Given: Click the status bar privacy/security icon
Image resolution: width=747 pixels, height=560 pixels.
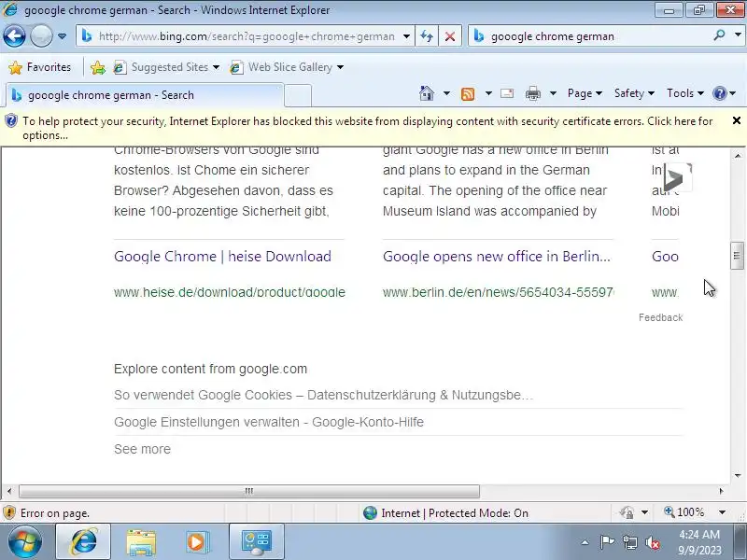Looking at the screenshot, I should click(x=627, y=512).
